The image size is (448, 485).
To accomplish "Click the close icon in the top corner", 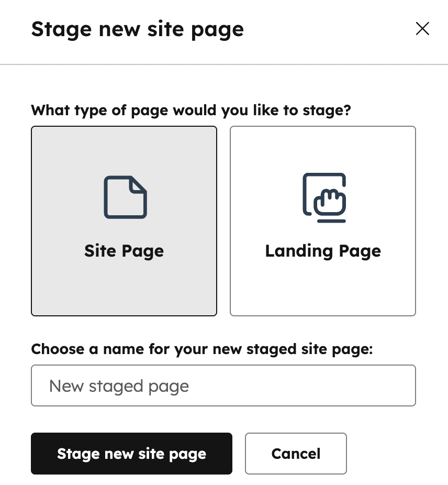I will tap(422, 29).
